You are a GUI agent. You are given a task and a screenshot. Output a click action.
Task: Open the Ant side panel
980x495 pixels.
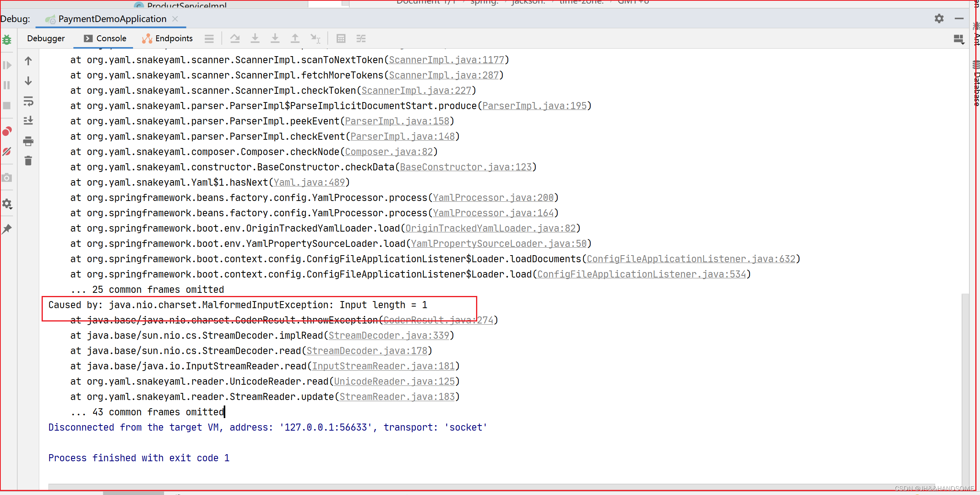coord(976,34)
